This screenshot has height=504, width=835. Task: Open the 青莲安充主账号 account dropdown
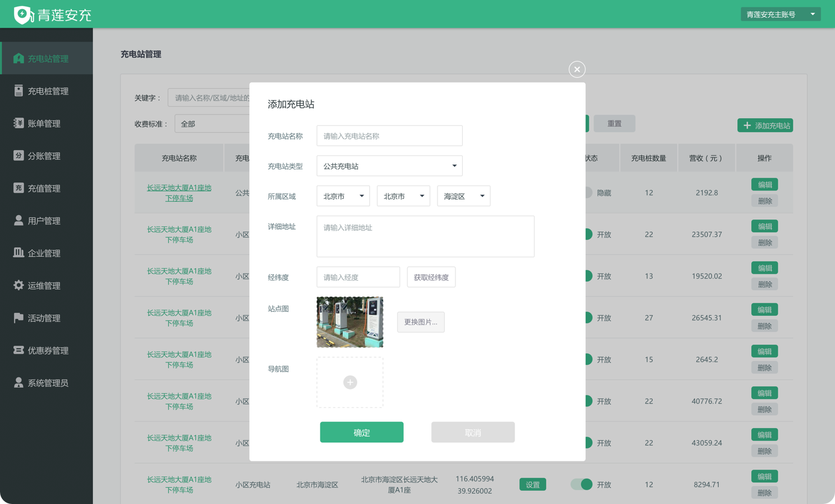pyautogui.click(x=780, y=14)
